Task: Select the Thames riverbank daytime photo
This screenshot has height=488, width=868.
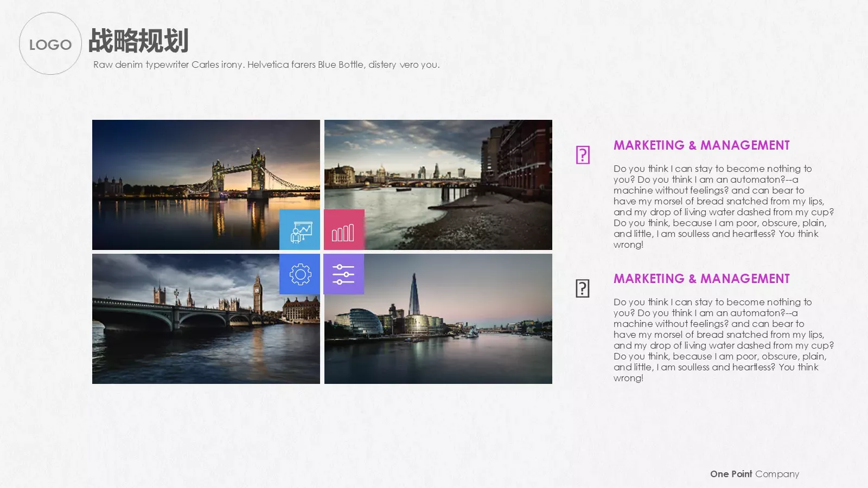Action: coord(438,185)
